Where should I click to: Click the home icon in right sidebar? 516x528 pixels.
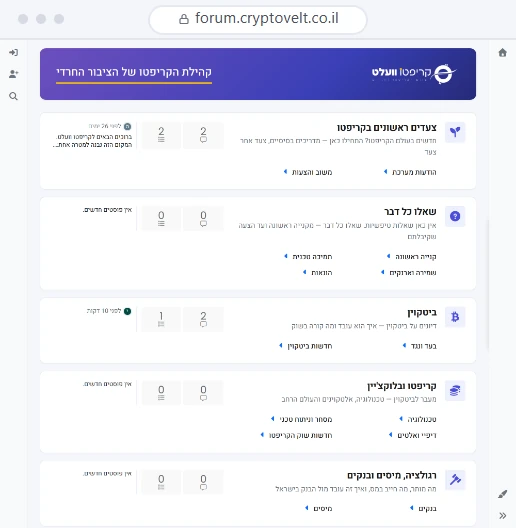coord(503,53)
